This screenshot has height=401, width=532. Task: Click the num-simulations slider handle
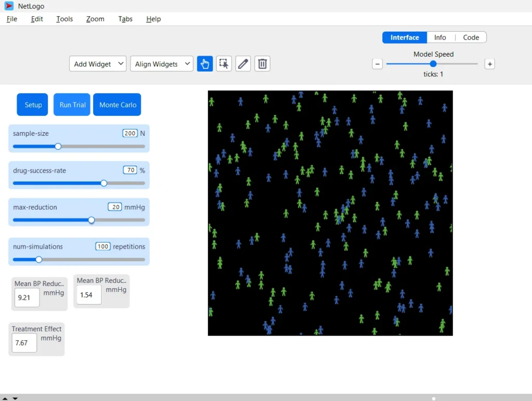point(39,260)
